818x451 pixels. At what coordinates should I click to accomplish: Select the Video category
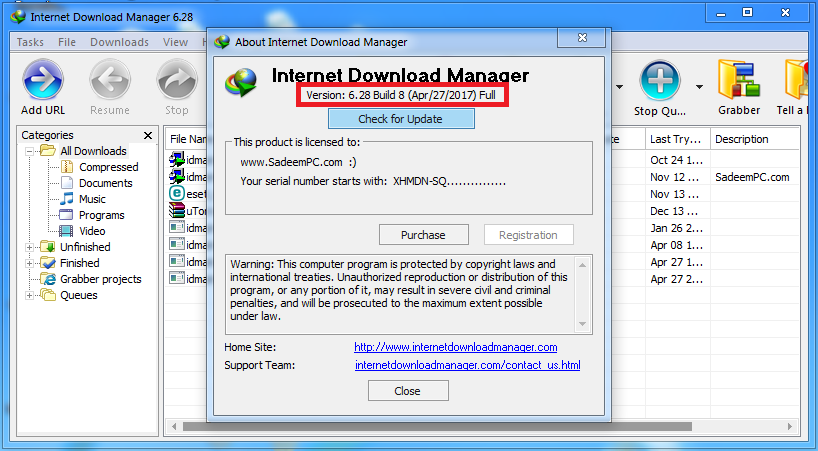92,231
